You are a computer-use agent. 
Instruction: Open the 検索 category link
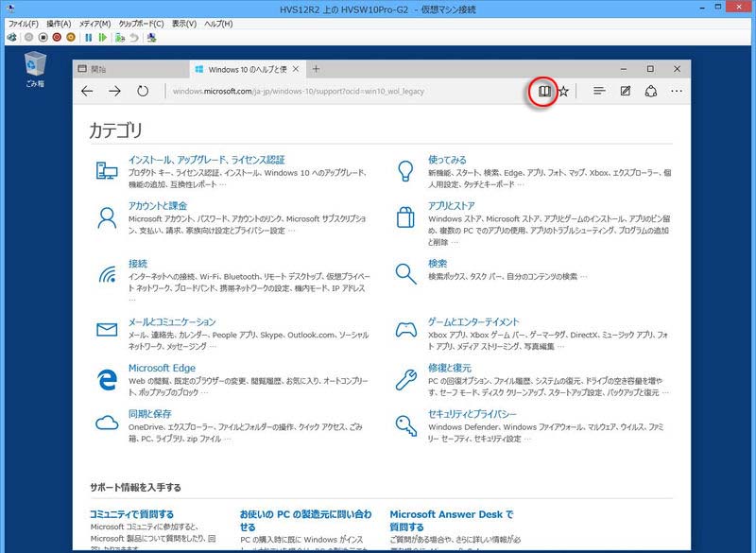[438, 263]
